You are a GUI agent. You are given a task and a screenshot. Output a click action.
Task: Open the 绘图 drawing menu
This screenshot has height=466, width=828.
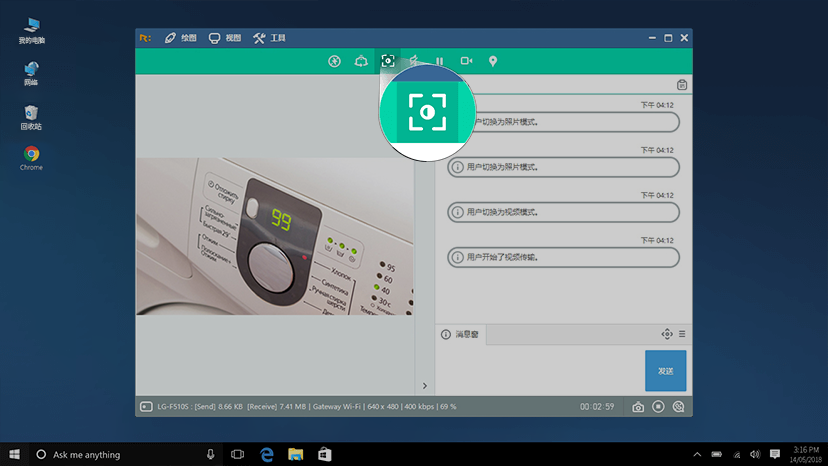point(181,38)
